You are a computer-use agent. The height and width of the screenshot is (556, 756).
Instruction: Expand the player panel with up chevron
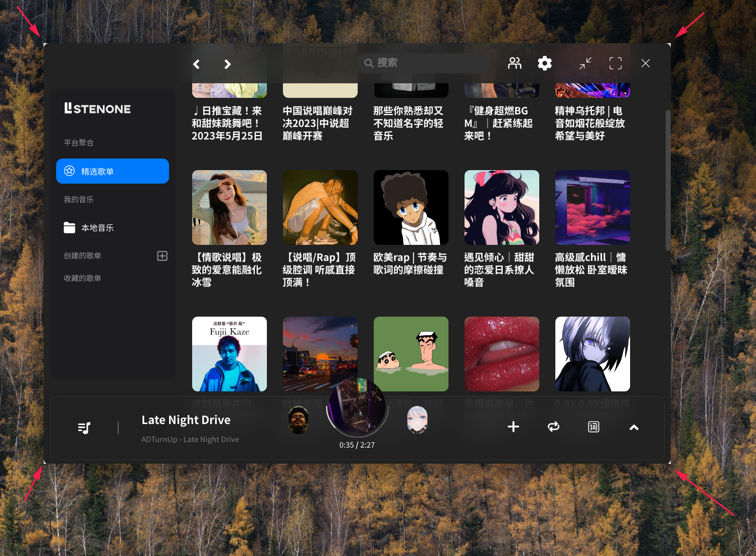click(634, 428)
